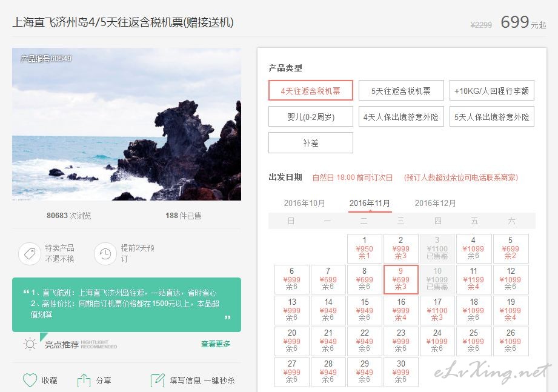Click the fill-info pencil icon
This screenshot has width=558, height=392.
pos(158,380)
